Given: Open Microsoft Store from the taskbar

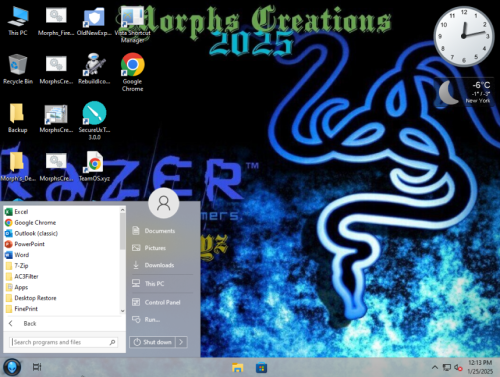Looking at the screenshot, I should tap(261, 368).
